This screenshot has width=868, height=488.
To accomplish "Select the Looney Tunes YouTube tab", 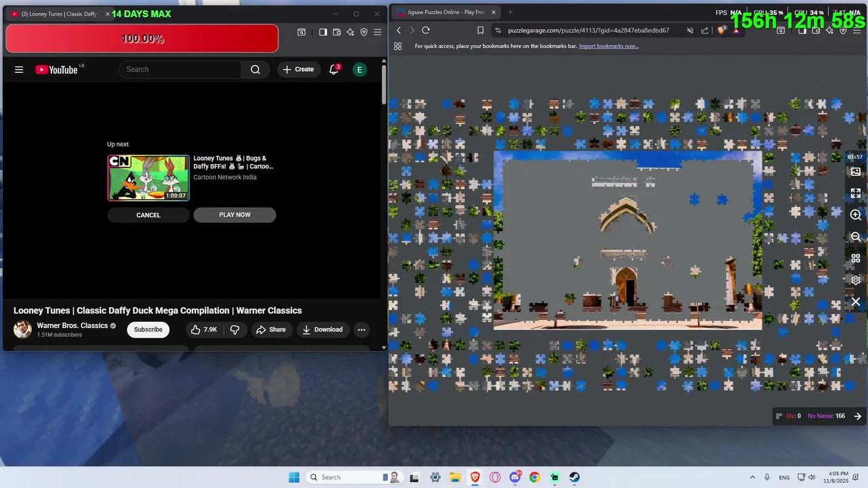I will [x=59, y=14].
